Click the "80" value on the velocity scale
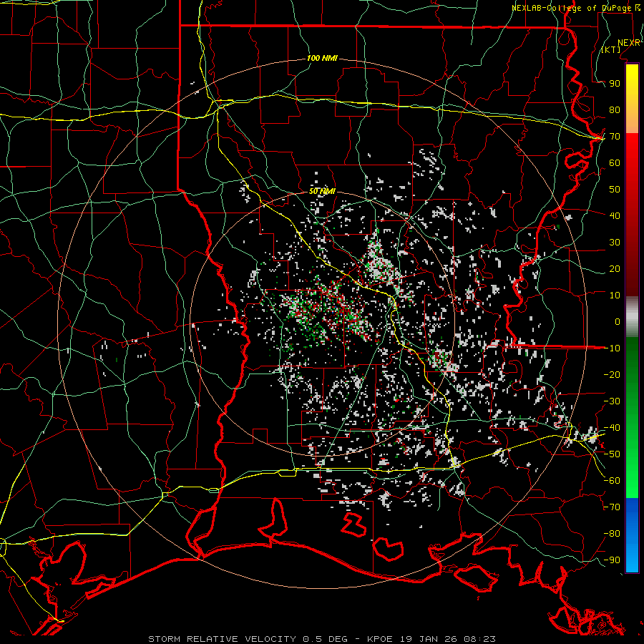This screenshot has height=644, width=644. tap(615, 110)
